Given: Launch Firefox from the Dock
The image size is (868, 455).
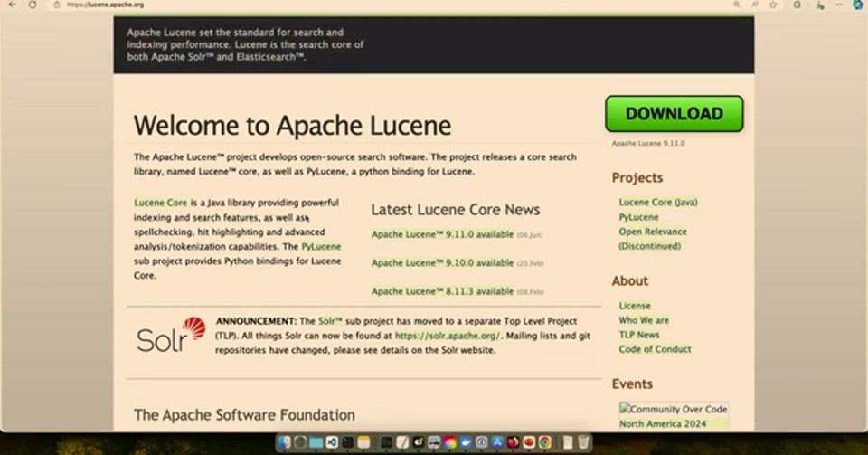Looking at the screenshot, I should point(514,441).
